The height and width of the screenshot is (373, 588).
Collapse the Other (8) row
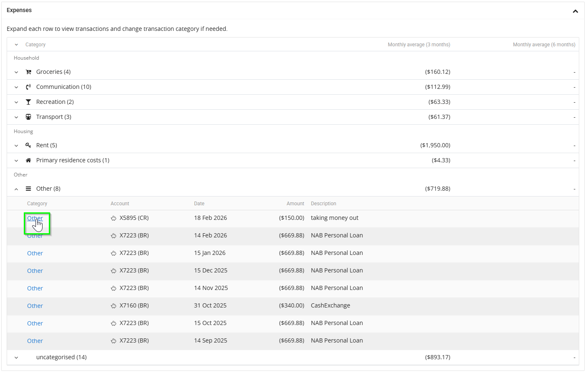pyautogui.click(x=16, y=189)
